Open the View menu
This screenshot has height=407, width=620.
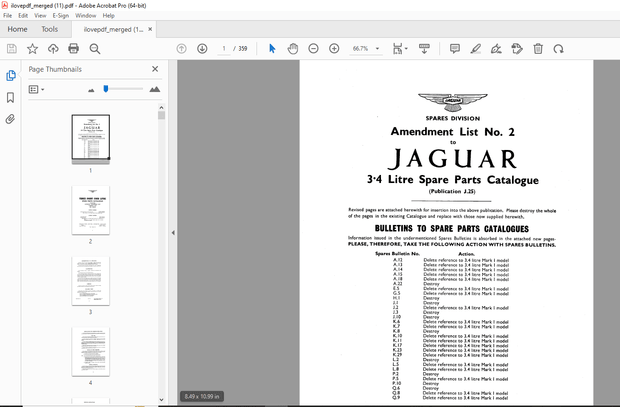[x=40, y=15]
